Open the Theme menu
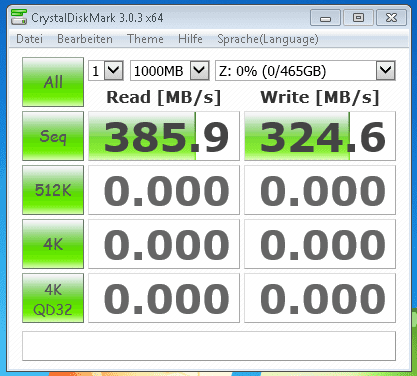The height and width of the screenshot is (376, 417). pos(145,39)
